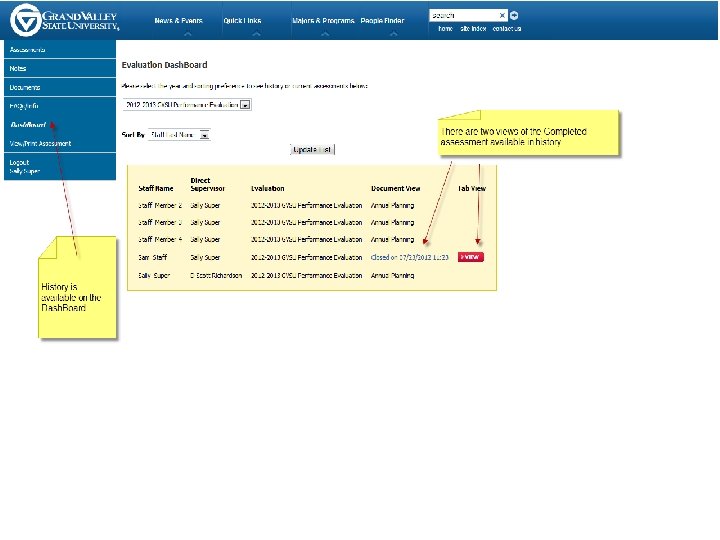Go to the home link

click(445, 28)
